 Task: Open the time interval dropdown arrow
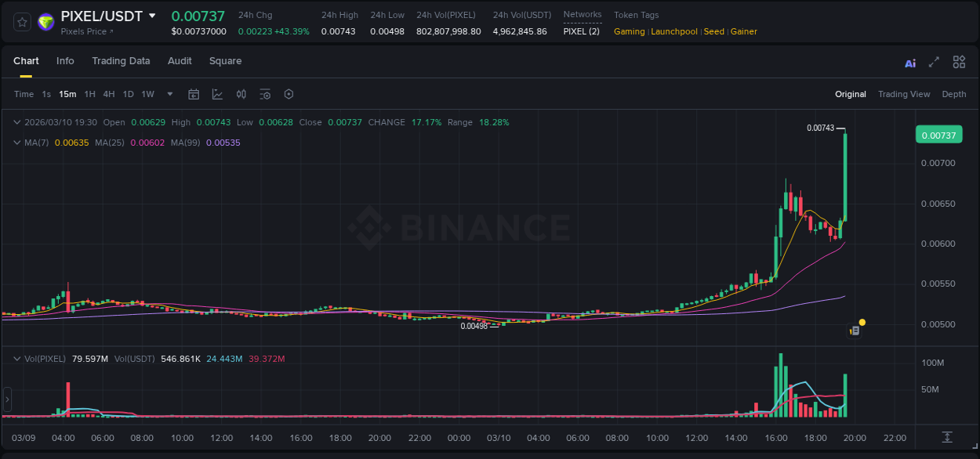(169, 94)
